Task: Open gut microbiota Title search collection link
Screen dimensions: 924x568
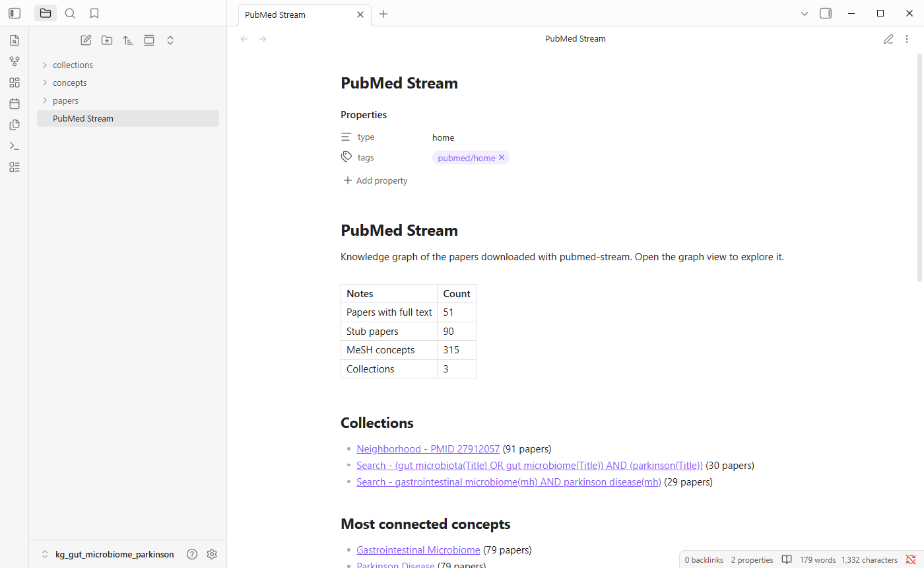Action: [529, 465]
